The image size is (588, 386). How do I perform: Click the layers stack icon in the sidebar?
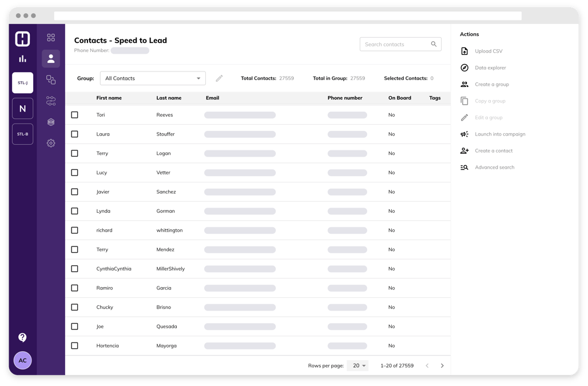pyautogui.click(x=51, y=122)
